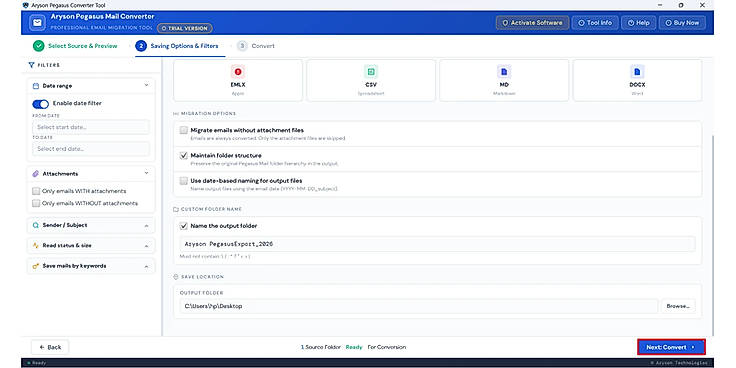The width and height of the screenshot is (736, 368).
Task: Check Only emails WITH attachments
Action: 36,191
